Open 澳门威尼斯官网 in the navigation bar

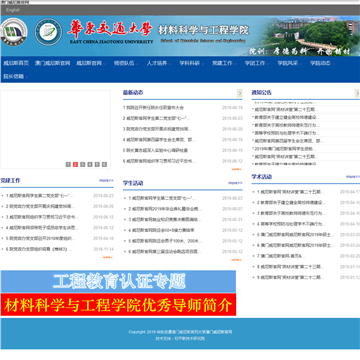click(53, 63)
